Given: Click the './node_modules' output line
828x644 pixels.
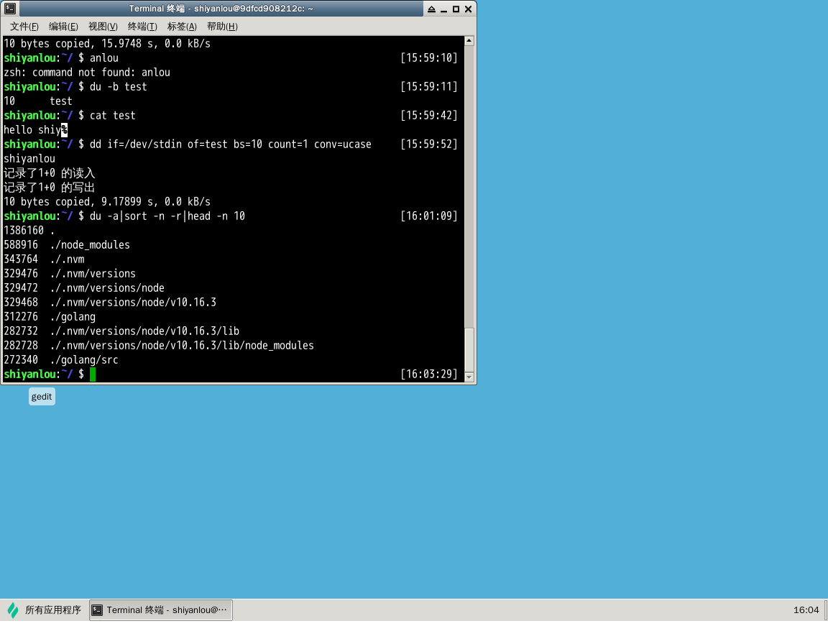Looking at the screenshot, I should [67, 245].
